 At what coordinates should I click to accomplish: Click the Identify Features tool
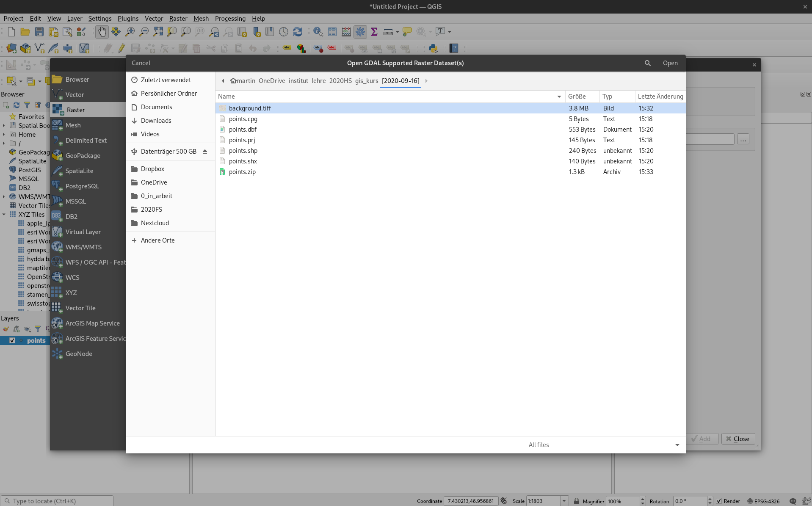pyautogui.click(x=318, y=32)
